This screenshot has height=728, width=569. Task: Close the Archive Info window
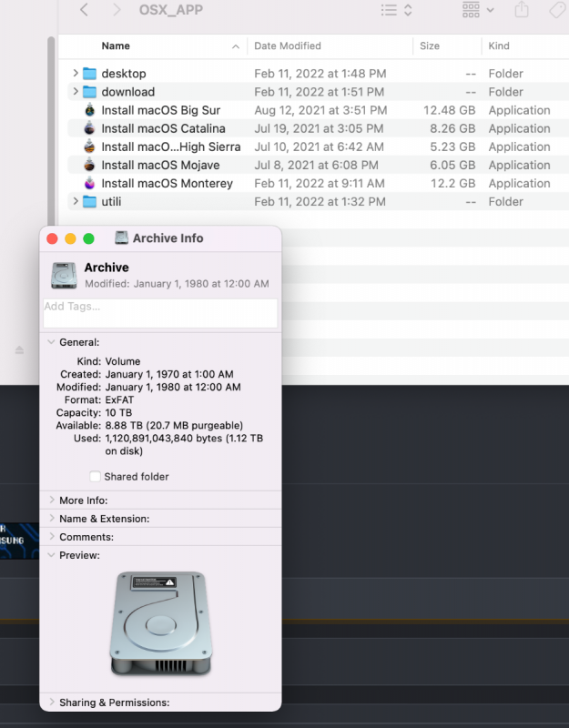click(x=52, y=238)
